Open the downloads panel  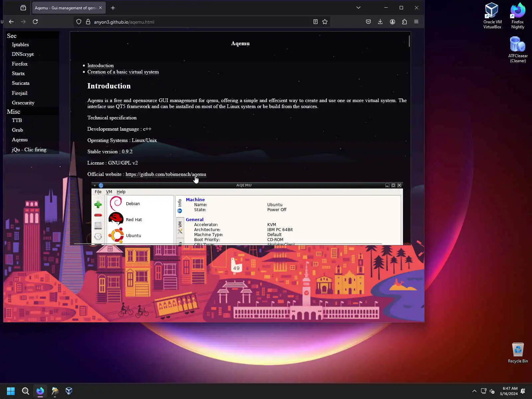(x=380, y=22)
